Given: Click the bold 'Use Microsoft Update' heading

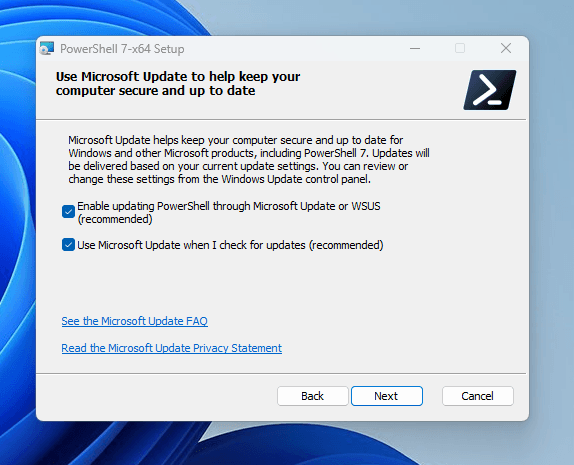Looking at the screenshot, I should point(178,83).
